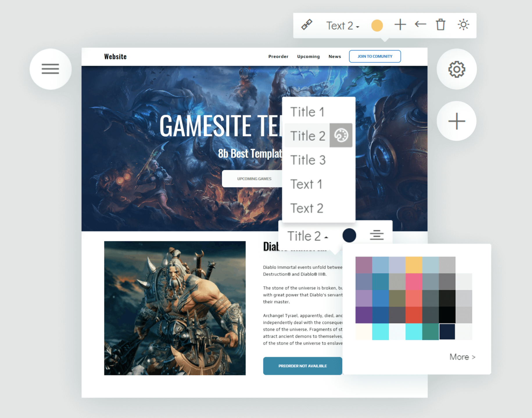Pick the pink swatch in the palette
This screenshot has width=532, height=418.
tap(414, 282)
